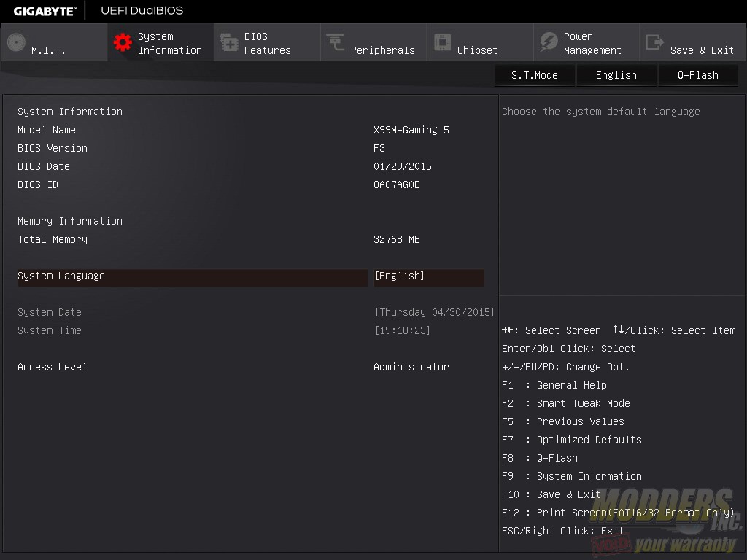Click the BIOS Version label

pyautogui.click(x=53, y=148)
